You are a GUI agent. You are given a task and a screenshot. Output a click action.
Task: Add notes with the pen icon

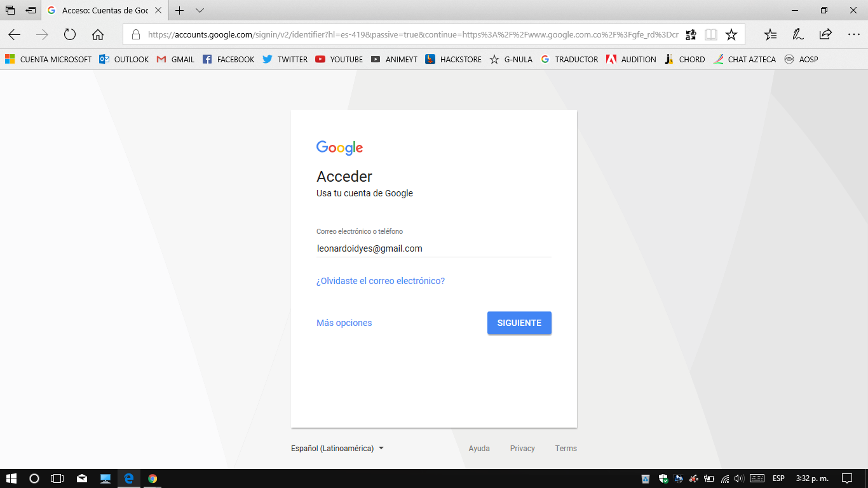(x=797, y=35)
